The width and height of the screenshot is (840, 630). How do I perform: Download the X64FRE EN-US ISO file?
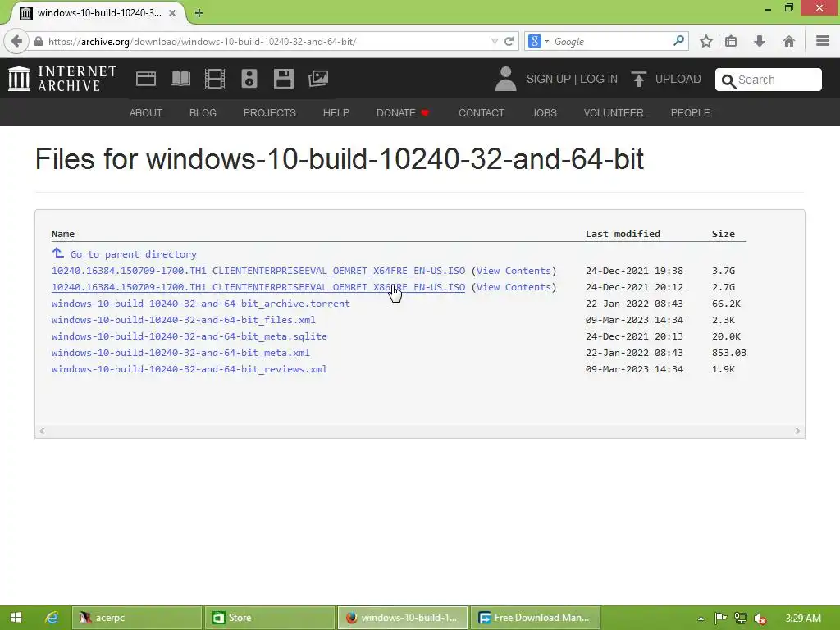[258, 271]
